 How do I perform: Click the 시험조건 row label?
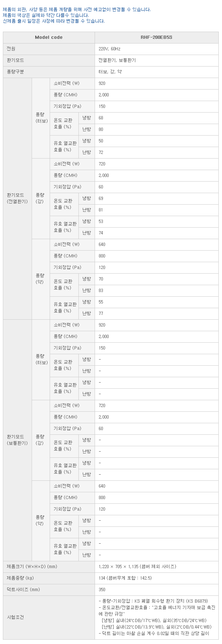click(15, 617)
